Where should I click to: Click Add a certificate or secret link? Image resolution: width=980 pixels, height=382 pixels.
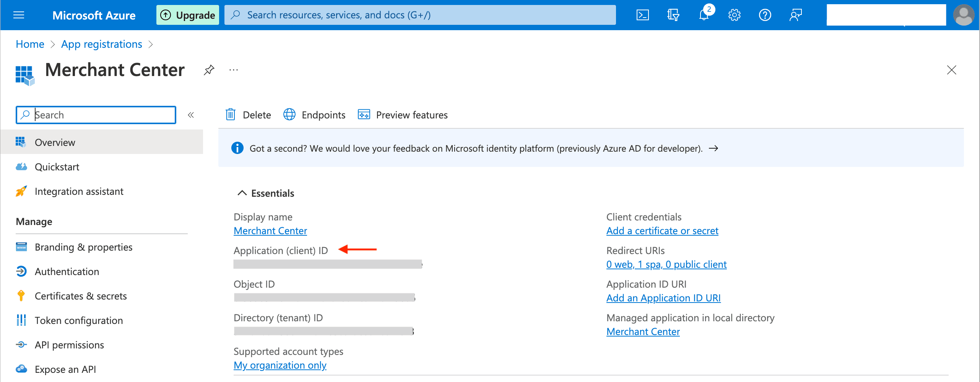[x=662, y=231]
